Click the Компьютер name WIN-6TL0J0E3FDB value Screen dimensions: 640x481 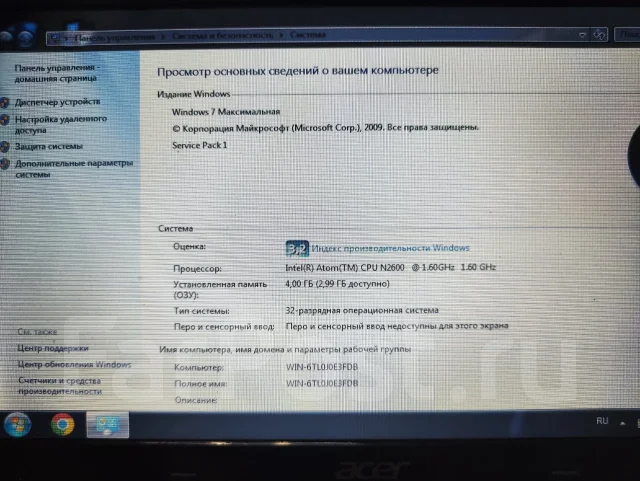pyautogui.click(x=322, y=367)
